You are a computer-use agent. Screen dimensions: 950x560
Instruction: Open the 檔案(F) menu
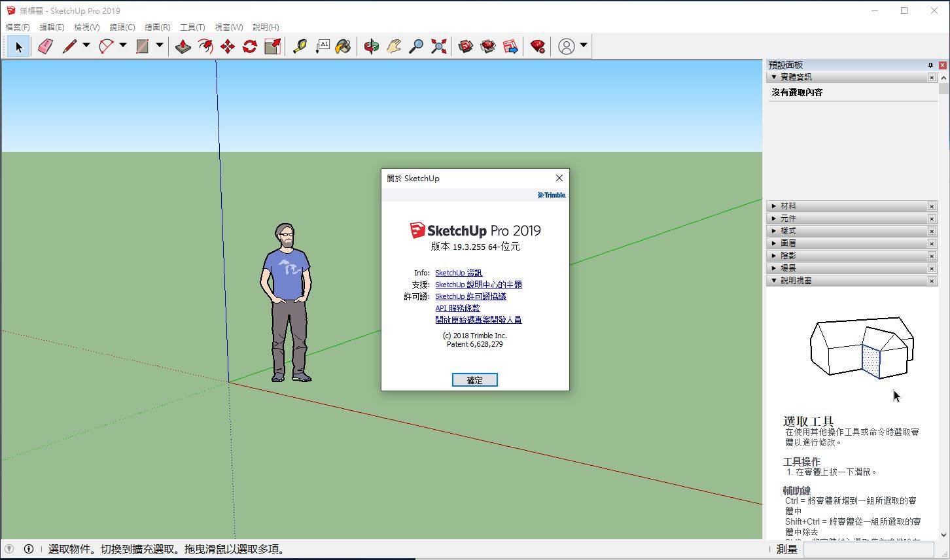(x=18, y=27)
